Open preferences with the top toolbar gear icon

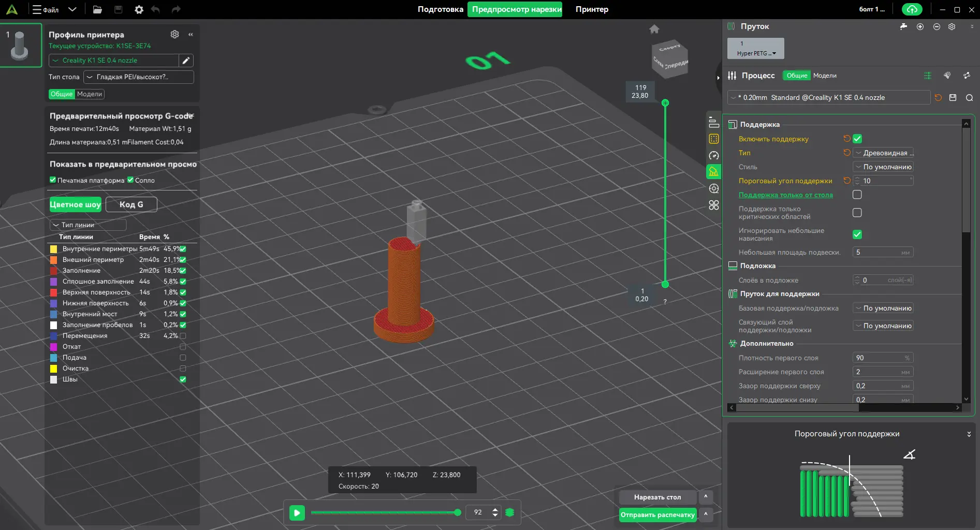(139, 9)
